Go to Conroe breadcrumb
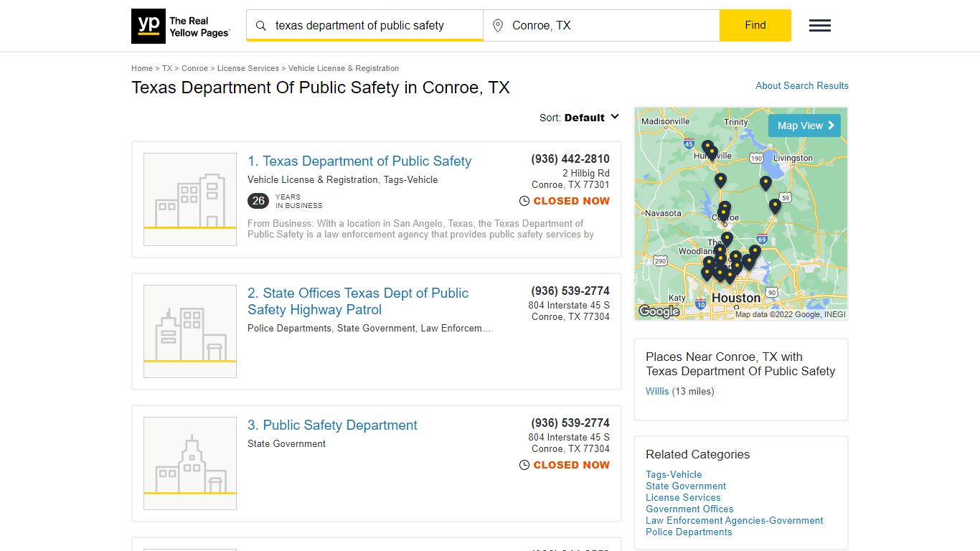 pyautogui.click(x=194, y=68)
